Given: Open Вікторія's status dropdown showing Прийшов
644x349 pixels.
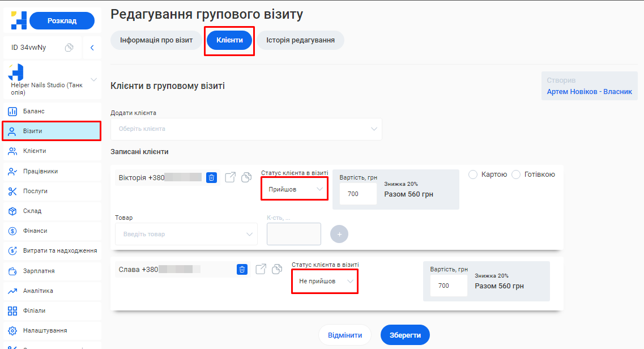Looking at the screenshot, I should coord(295,189).
